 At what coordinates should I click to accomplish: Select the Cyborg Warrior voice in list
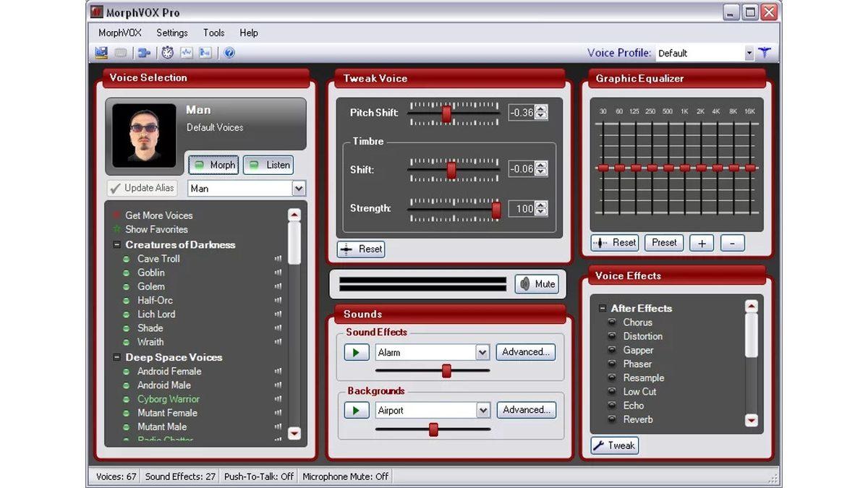[x=169, y=399]
